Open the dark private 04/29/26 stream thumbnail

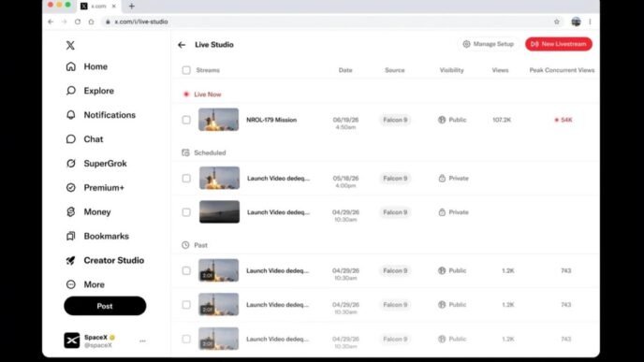[x=219, y=211]
